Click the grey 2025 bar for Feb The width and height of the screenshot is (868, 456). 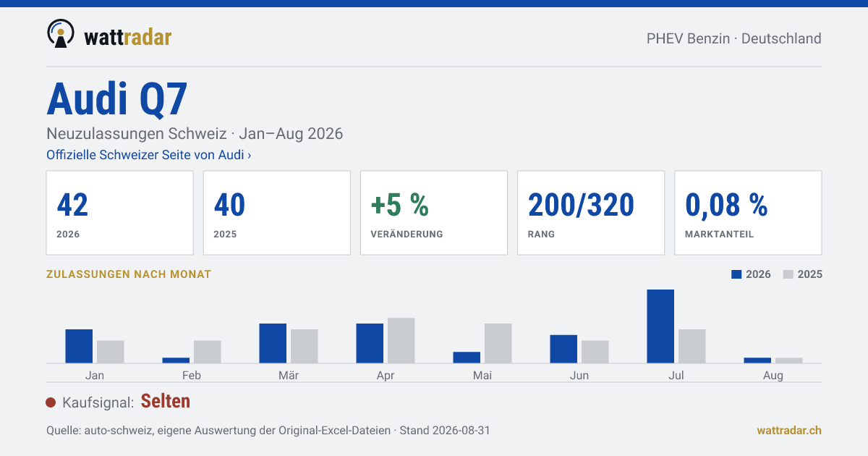pyautogui.click(x=208, y=352)
